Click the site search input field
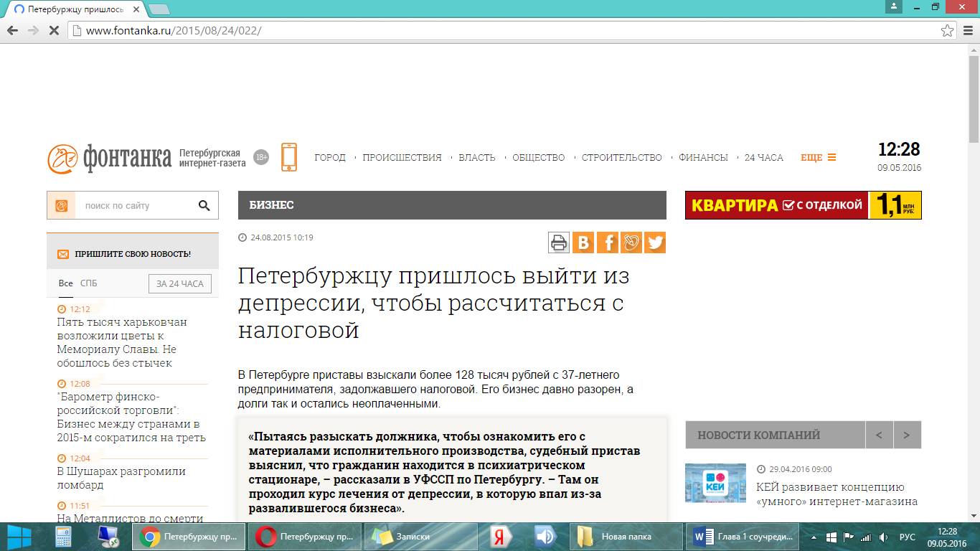Image resolution: width=980 pixels, height=551 pixels. 133,206
